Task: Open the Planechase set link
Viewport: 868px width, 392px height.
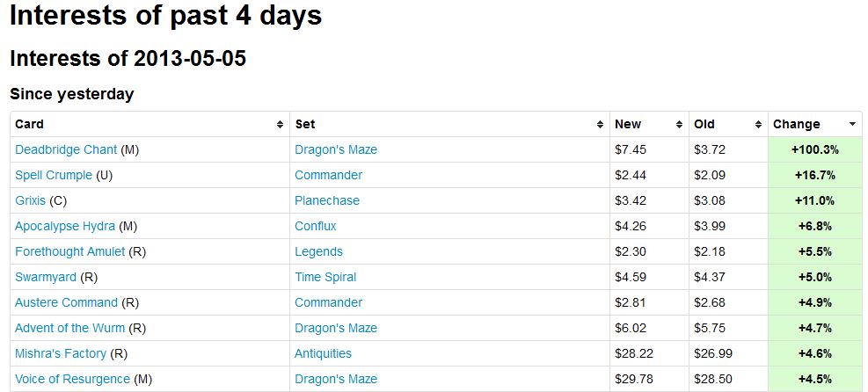Action: tap(327, 201)
